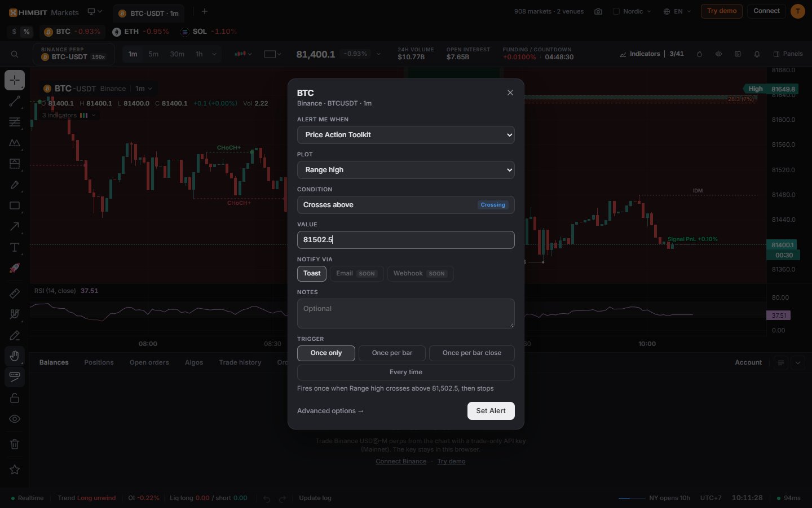This screenshot has height=508, width=812.
Task: Click the star favorites icon
Action: click(x=15, y=470)
